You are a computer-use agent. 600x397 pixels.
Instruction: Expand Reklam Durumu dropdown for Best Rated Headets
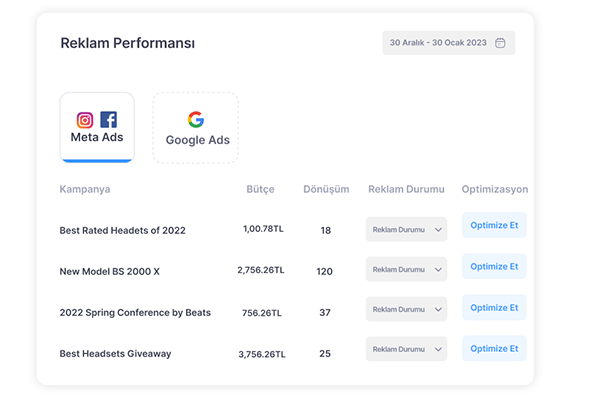406,230
